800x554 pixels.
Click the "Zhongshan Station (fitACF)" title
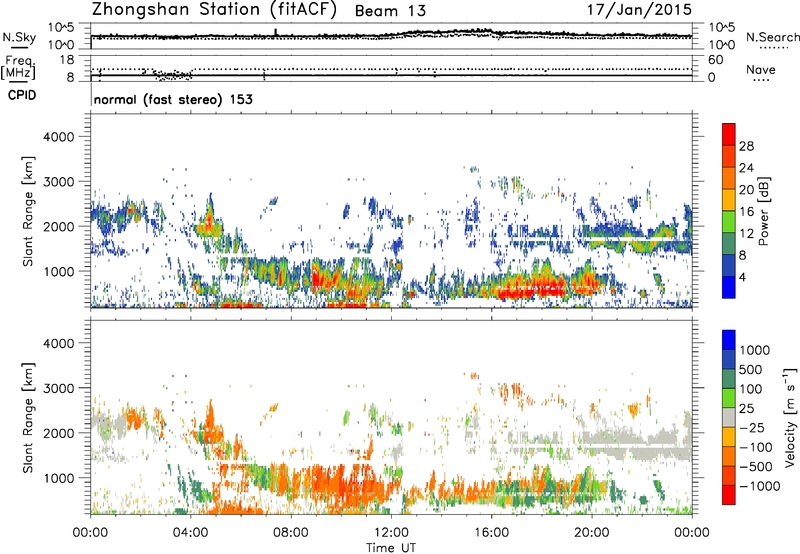coord(214,10)
